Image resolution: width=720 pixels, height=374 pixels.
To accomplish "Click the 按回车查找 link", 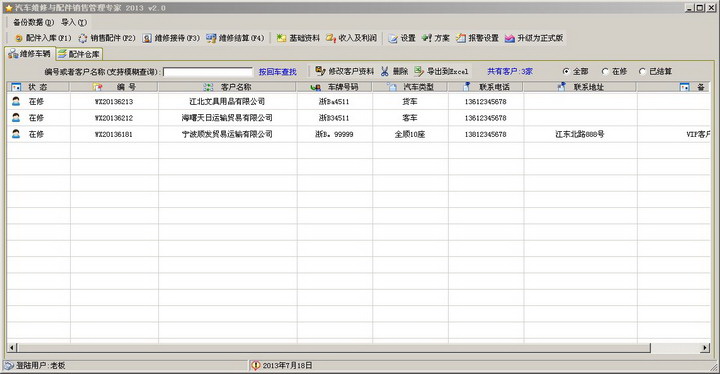I will coord(278,72).
